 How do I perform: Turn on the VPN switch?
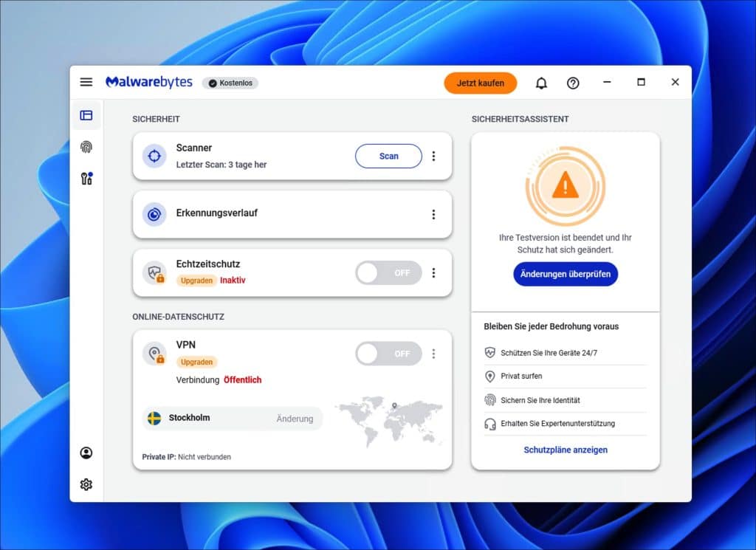(x=388, y=354)
